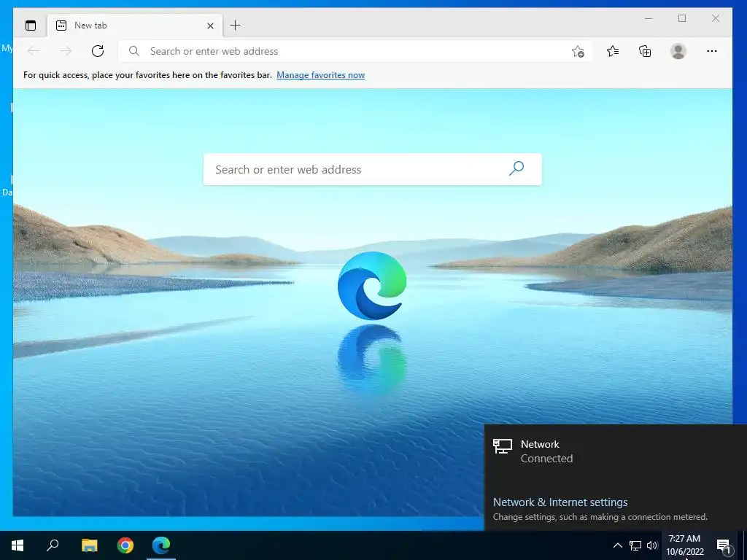The height and width of the screenshot is (560, 747).
Task: Close the Edge window
Action: point(716,18)
